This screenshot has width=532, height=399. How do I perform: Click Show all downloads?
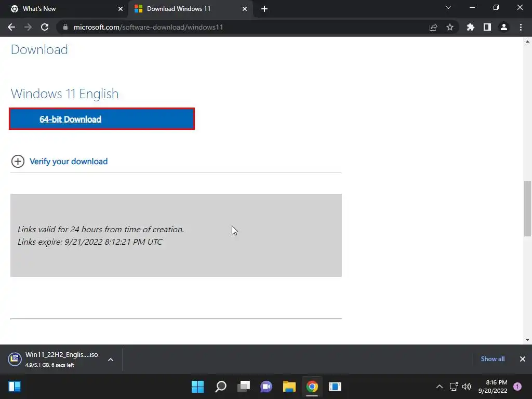coord(493,359)
